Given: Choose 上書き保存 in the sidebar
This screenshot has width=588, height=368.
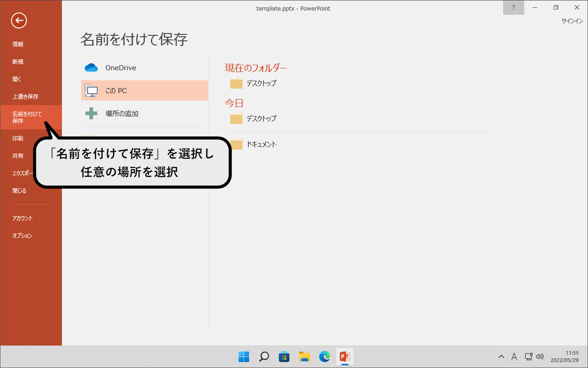Looking at the screenshot, I should (25, 97).
